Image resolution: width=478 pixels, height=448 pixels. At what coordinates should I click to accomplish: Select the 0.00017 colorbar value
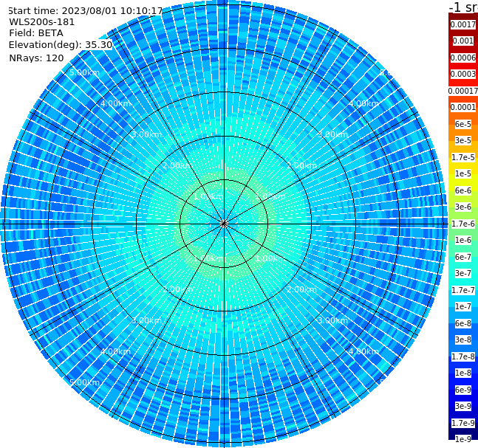(x=463, y=91)
